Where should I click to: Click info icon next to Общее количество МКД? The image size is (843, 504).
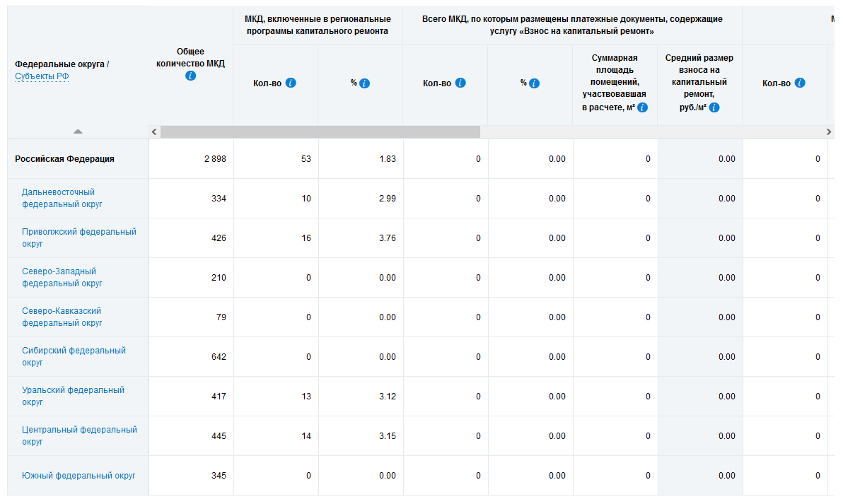[190, 76]
